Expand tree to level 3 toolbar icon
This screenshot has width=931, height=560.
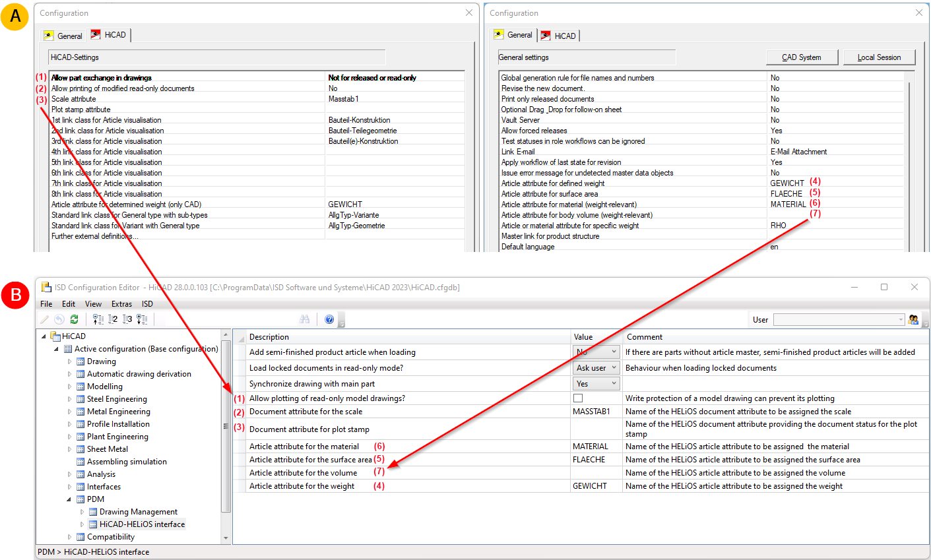click(x=127, y=319)
